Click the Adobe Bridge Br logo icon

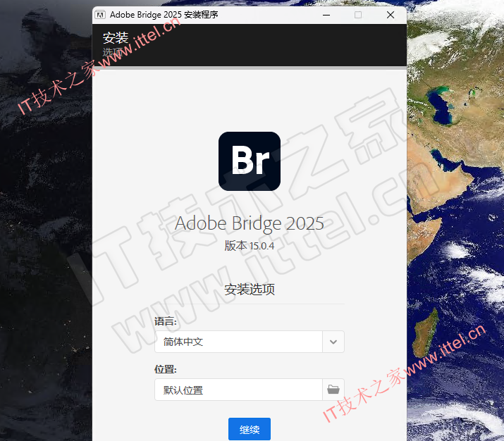point(250,161)
